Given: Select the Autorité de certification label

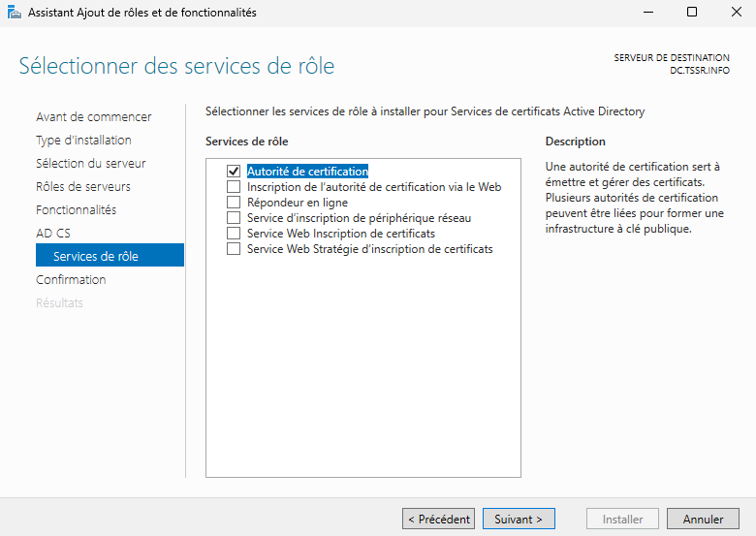Looking at the screenshot, I should click(307, 172).
